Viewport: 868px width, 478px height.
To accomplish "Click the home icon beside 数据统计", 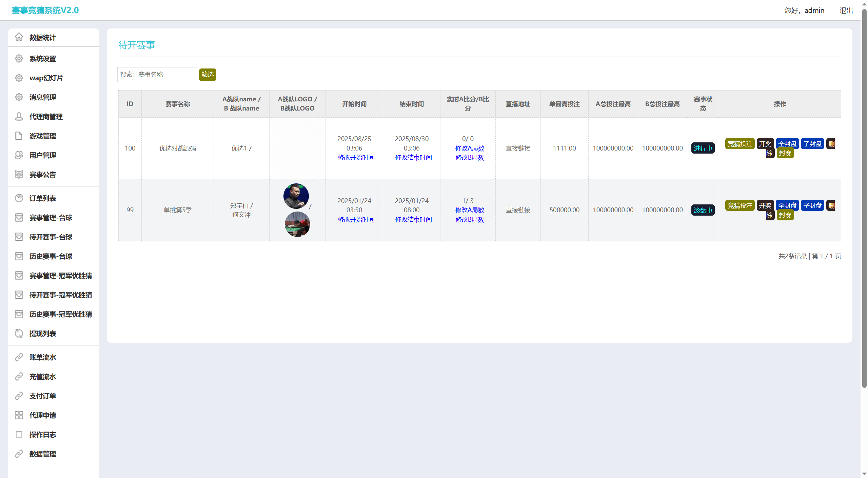I will point(19,37).
